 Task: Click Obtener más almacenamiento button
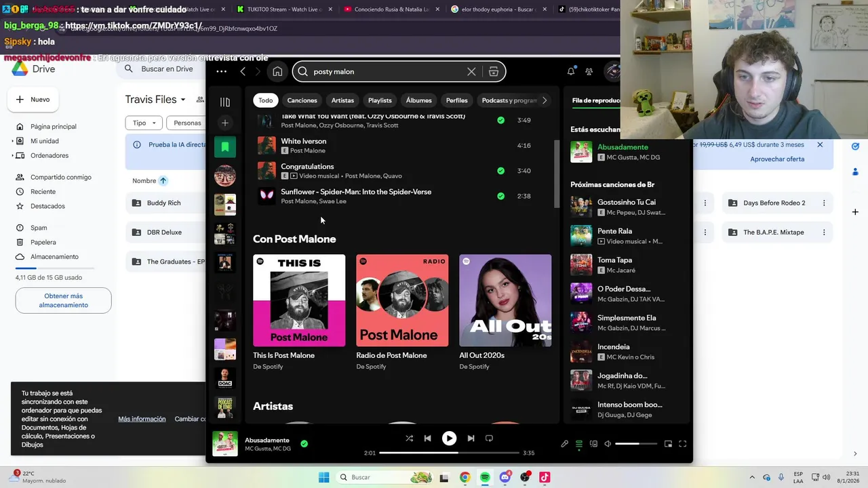pos(64,300)
